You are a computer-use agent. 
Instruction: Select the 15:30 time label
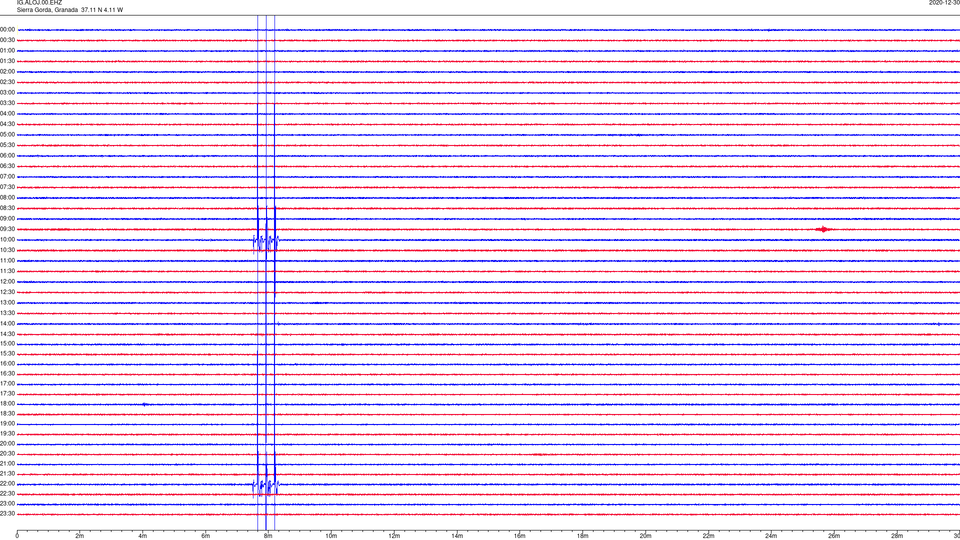click(7, 354)
